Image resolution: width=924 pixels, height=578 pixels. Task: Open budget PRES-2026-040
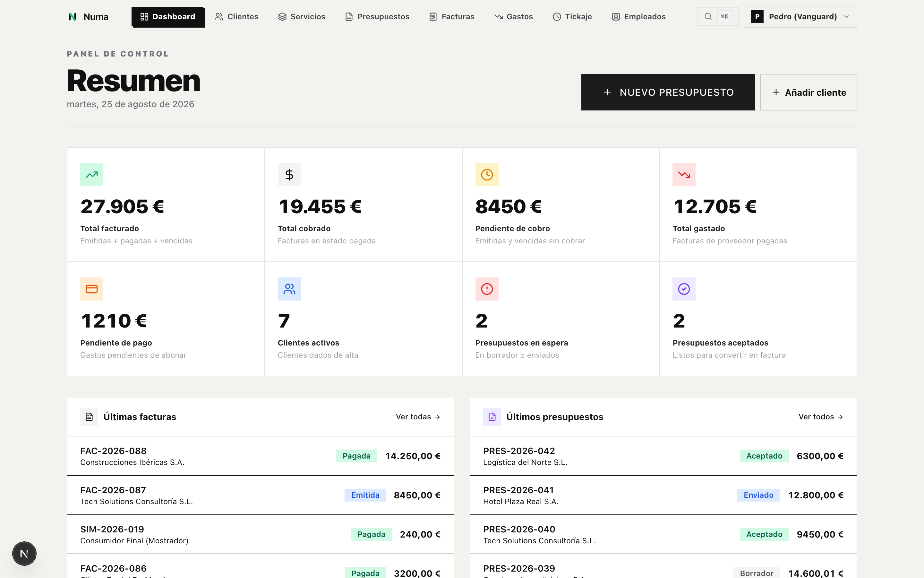pos(663,534)
